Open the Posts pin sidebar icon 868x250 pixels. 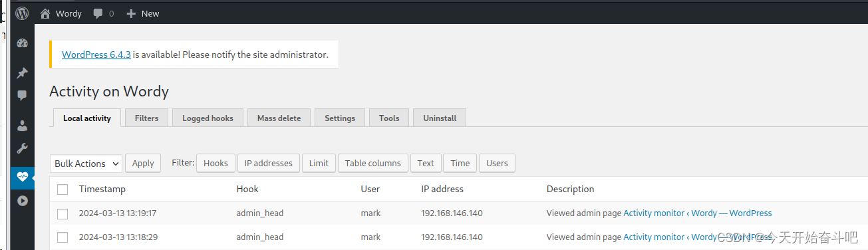[x=23, y=73]
